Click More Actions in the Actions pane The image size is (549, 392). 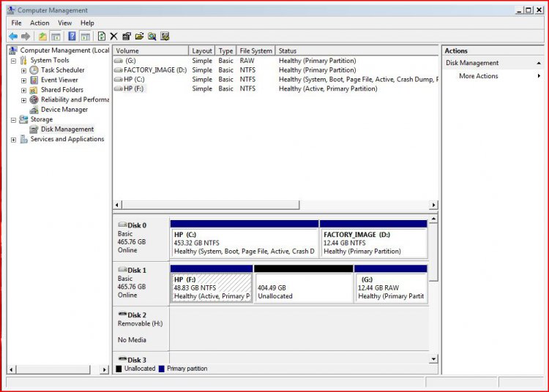[478, 76]
